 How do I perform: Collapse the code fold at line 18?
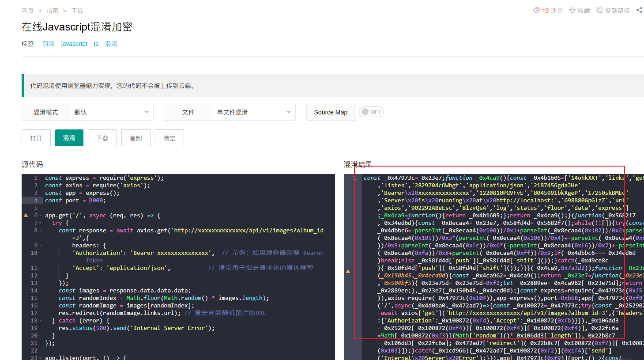tap(41, 321)
